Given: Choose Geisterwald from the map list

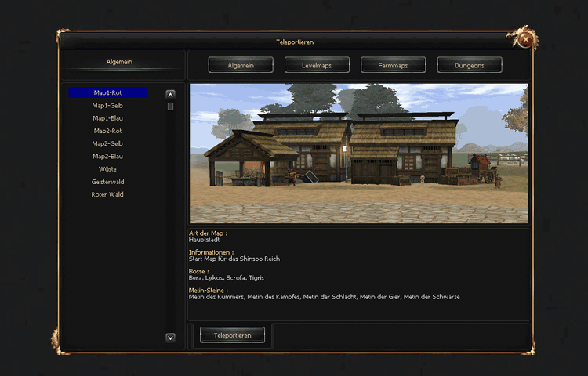Looking at the screenshot, I should [108, 182].
